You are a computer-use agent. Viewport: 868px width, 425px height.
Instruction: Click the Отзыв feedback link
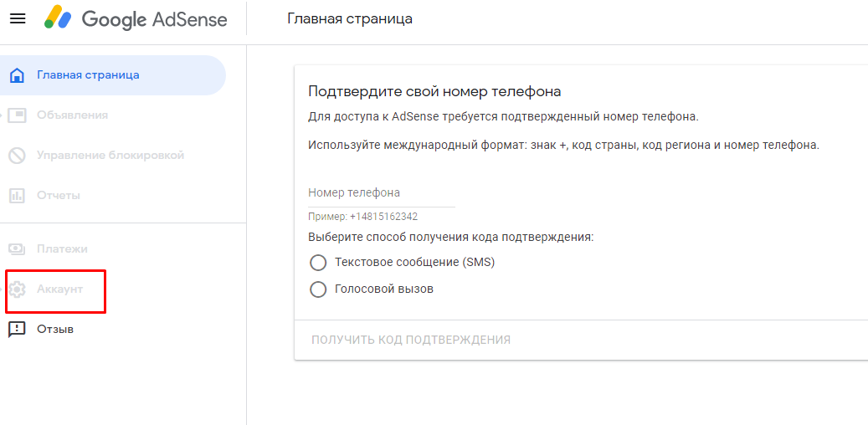tap(55, 330)
